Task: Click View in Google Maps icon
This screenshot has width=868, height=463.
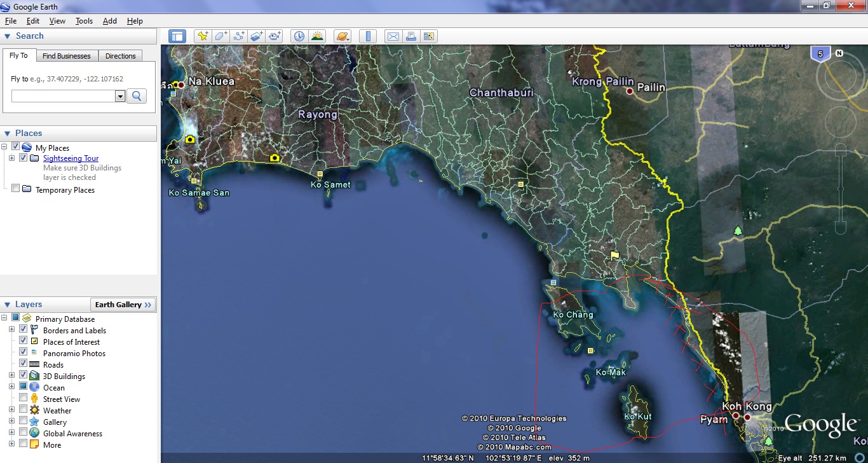Action: tap(429, 36)
